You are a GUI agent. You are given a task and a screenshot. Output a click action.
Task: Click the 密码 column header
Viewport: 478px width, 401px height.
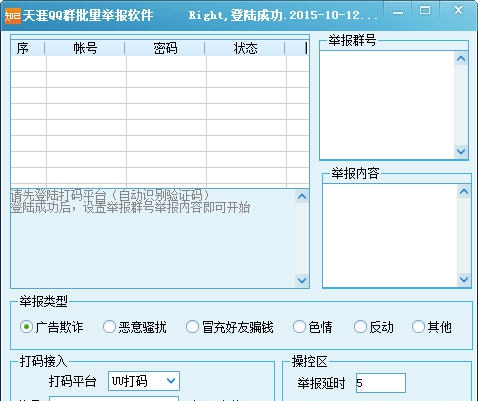(x=165, y=48)
